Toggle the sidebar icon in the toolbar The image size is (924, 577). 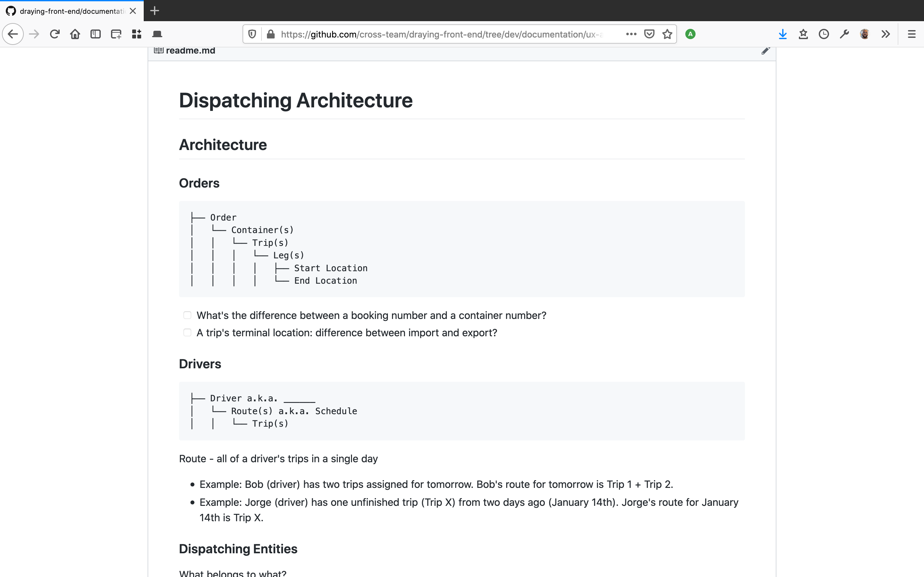[x=96, y=34]
